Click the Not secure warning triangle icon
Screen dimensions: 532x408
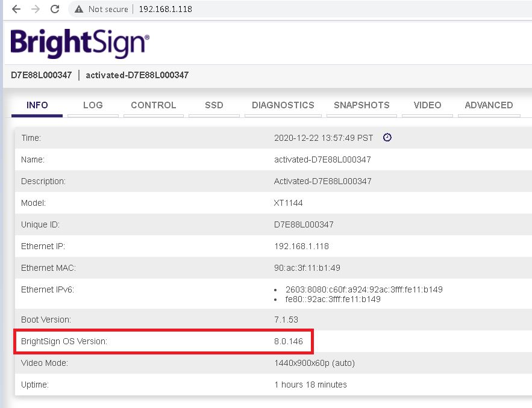(x=79, y=10)
